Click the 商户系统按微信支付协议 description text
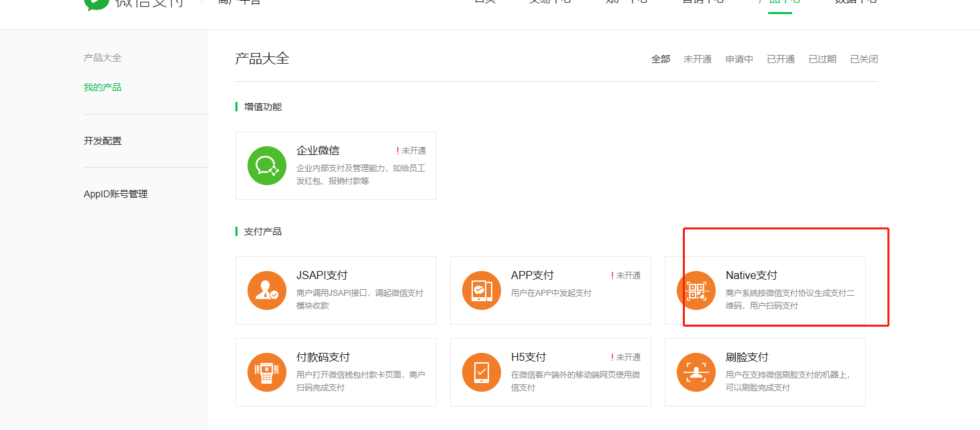 pyautogui.click(x=790, y=299)
